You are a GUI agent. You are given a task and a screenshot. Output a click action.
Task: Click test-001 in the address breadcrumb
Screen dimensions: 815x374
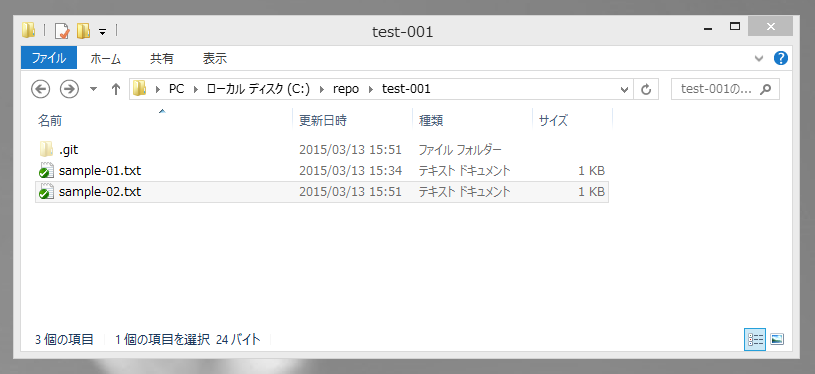[x=406, y=89]
